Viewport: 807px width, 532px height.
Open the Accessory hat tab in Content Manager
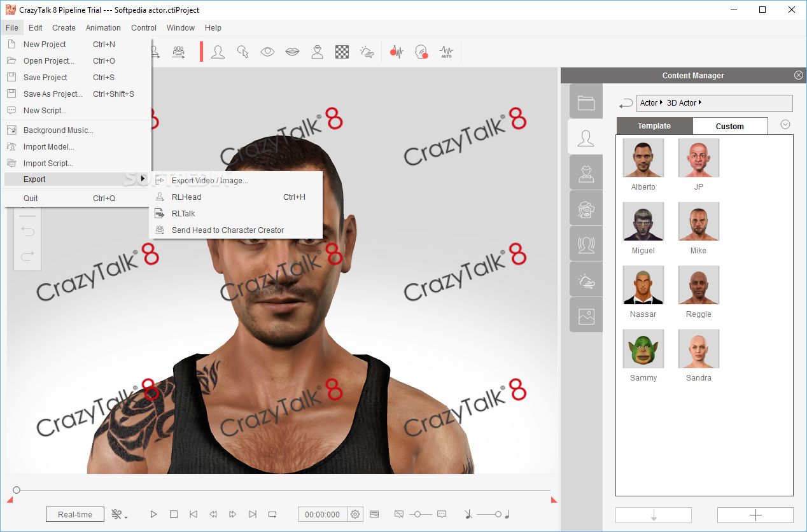[x=586, y=173]
